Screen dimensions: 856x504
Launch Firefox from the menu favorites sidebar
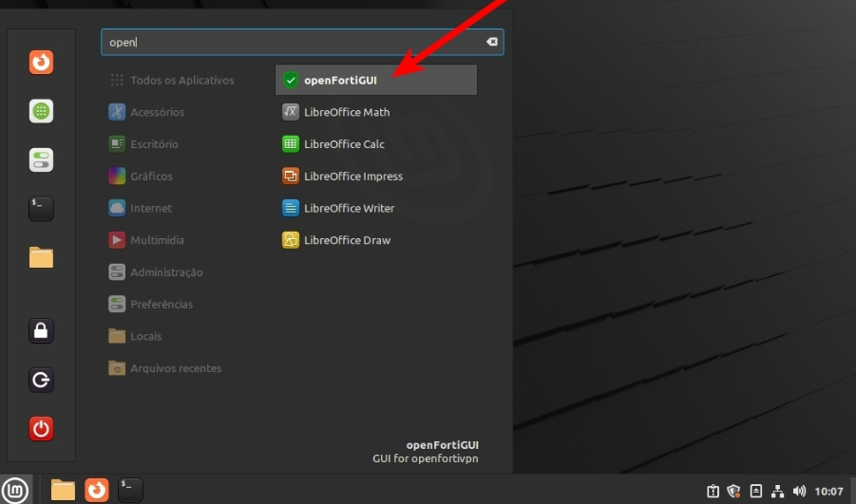41,63
